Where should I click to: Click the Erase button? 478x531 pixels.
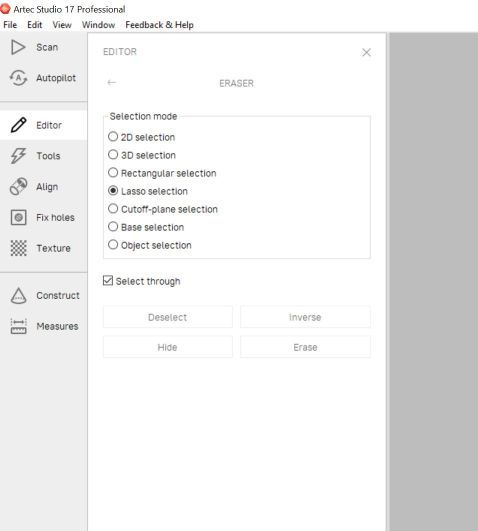(305, 347)
